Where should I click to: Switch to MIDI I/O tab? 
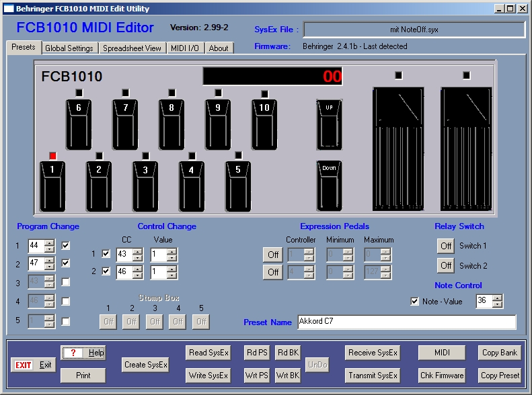tap(185, 48)
